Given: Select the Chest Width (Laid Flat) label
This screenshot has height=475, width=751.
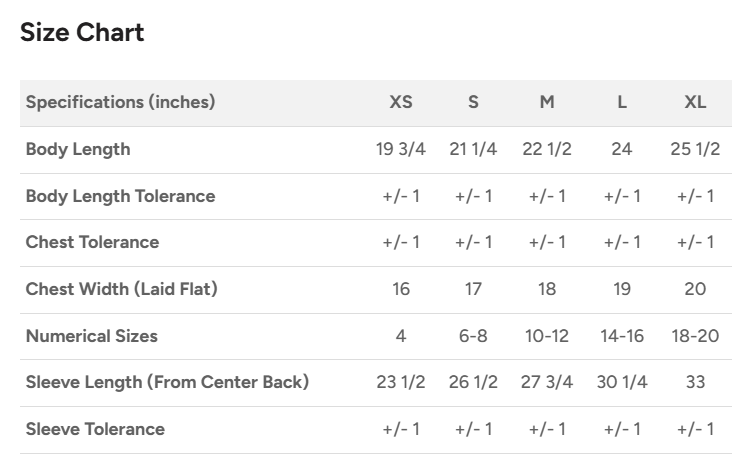Looking at the screenshot, I should 121,289.
